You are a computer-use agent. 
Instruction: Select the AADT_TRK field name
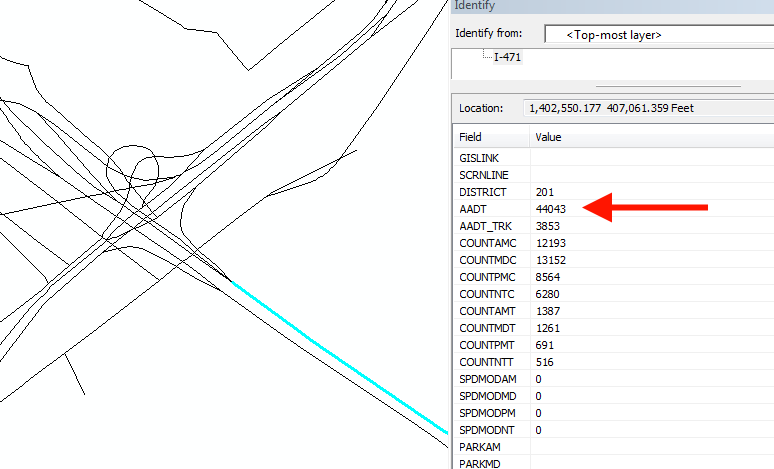click(x=485, y=226)
